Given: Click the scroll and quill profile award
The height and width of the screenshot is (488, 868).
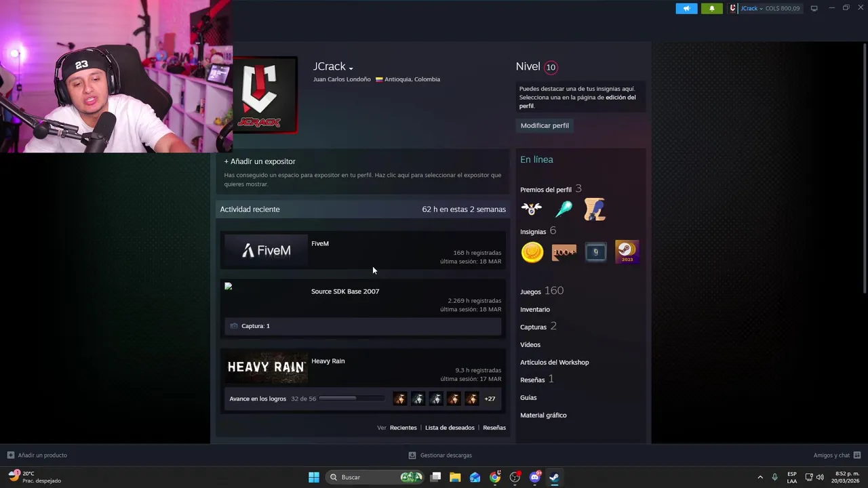Looking at the screenshot, I should 595,209.
